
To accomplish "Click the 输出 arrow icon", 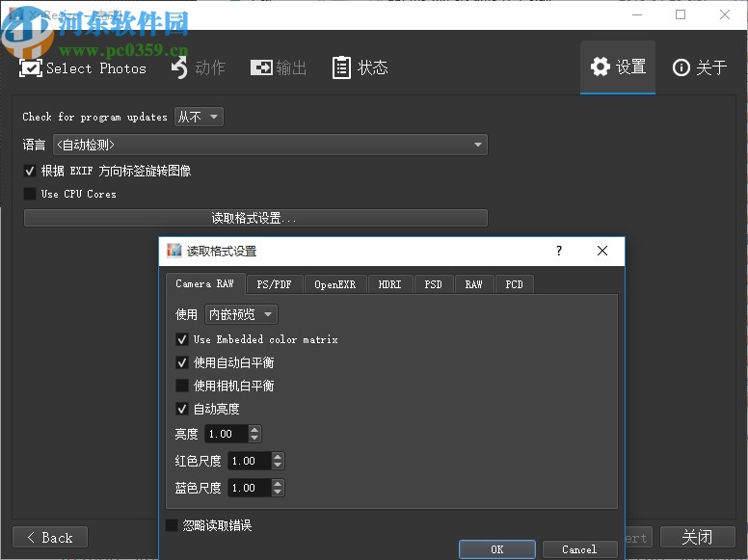I will pyautogui.click(x=261, y=67).
